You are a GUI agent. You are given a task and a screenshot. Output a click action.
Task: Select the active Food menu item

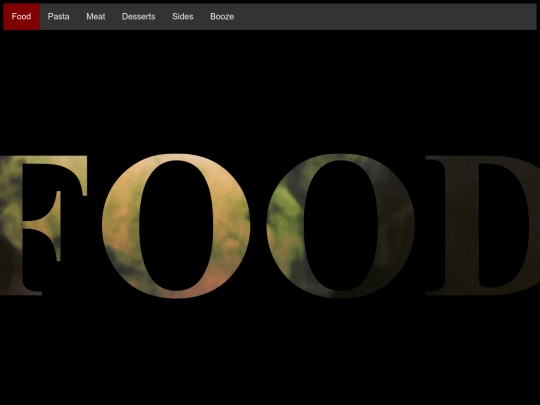tap(21, 17)
